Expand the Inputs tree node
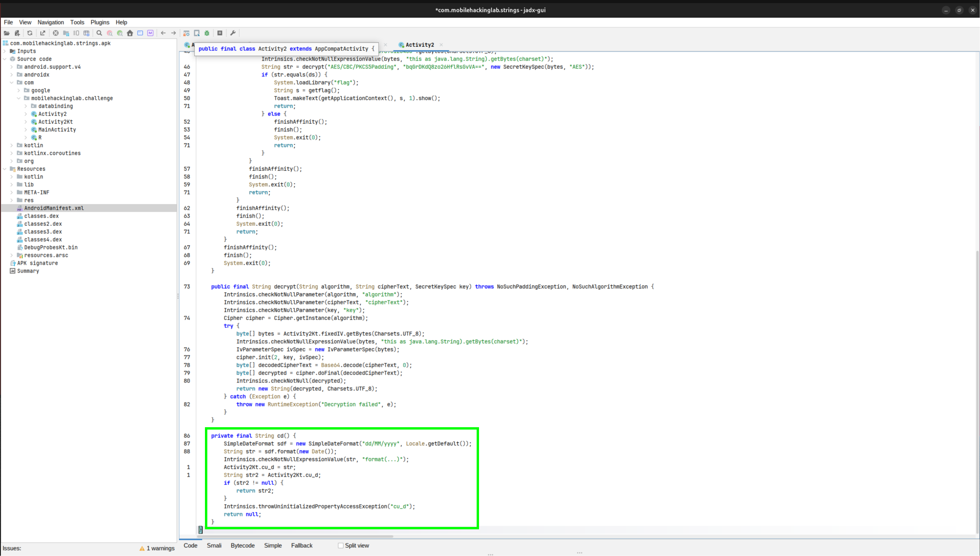This screenshot has width=980, height=556. (x=5, y=51)
